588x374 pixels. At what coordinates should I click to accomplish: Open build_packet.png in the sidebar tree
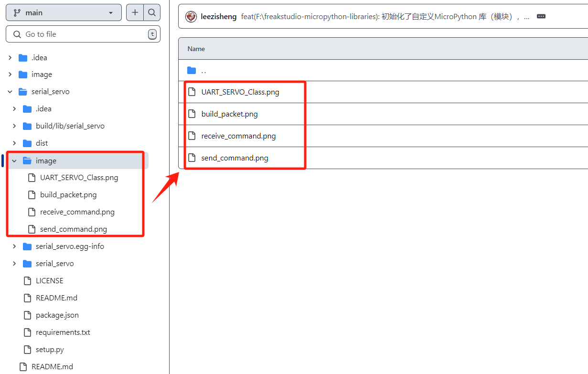tap(68, 195)
